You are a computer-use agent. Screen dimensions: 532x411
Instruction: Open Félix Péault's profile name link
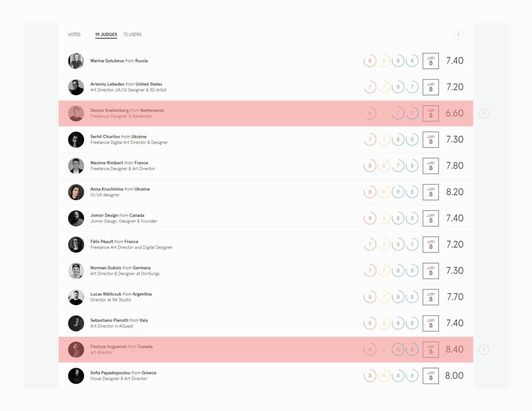[x=102, y=241]
